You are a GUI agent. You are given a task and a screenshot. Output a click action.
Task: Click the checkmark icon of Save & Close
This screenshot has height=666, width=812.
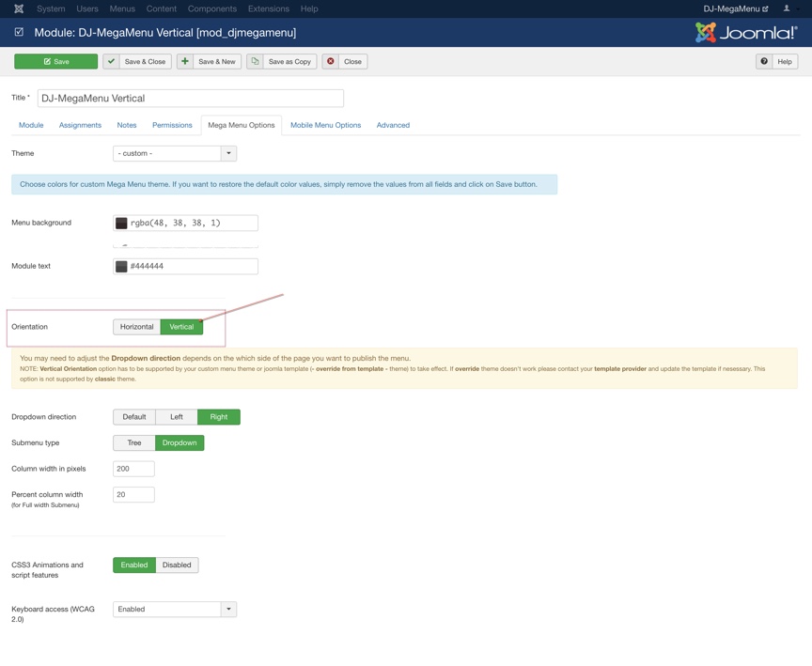[111, 61]
